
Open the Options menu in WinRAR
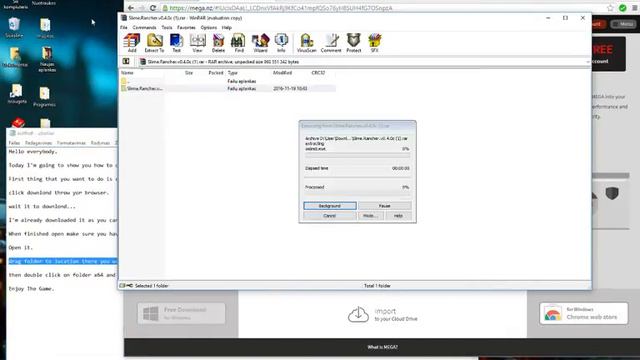pos(209,27)
